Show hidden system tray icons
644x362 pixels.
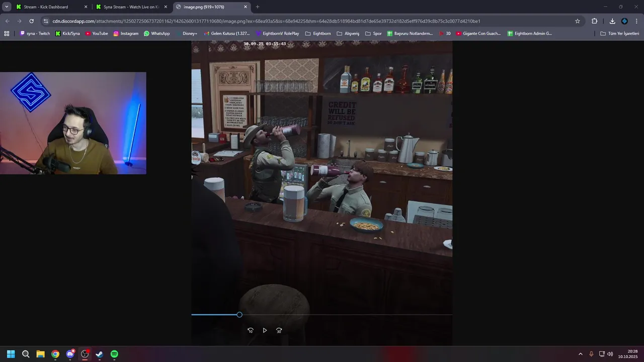pyautogui.click(x=580, y=354)
